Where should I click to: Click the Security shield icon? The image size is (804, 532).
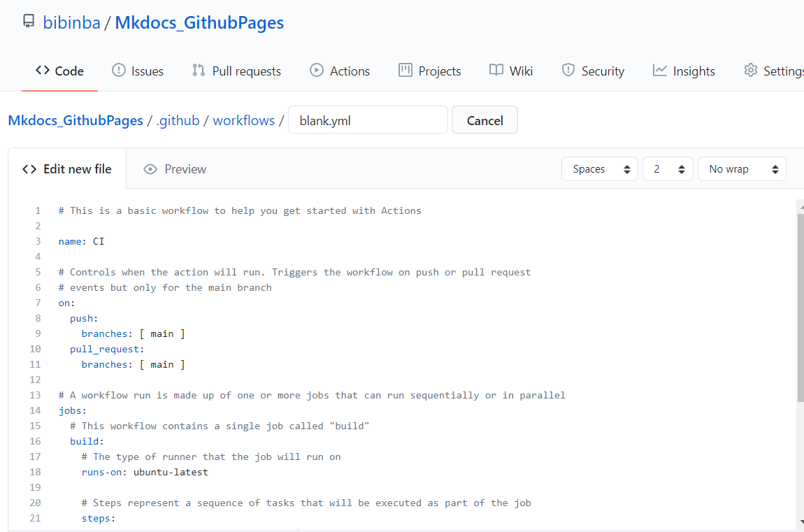tap(568, 70)
